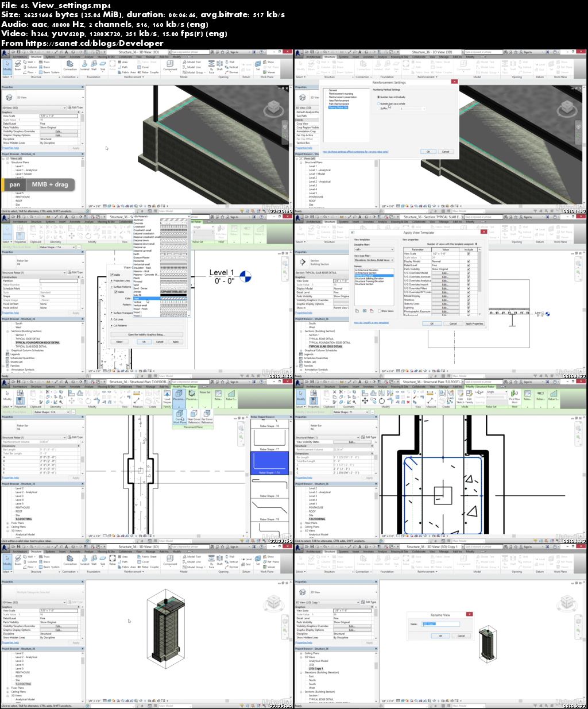The height and width of the screenshot is (709, 588).
Task: Open View Scale dropdown in top-left frame Properties
Action: (59, 116)
